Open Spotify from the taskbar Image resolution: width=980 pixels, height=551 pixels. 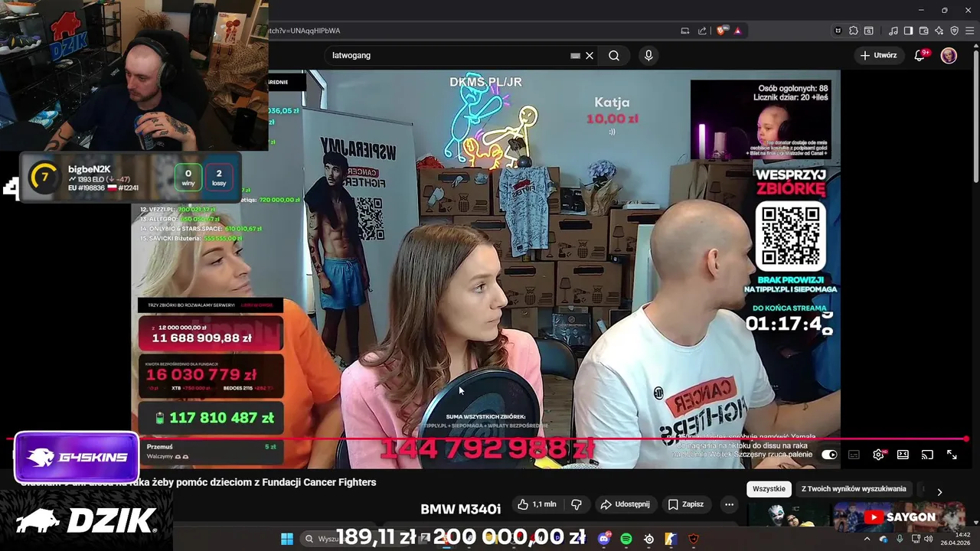coord(626,539)
